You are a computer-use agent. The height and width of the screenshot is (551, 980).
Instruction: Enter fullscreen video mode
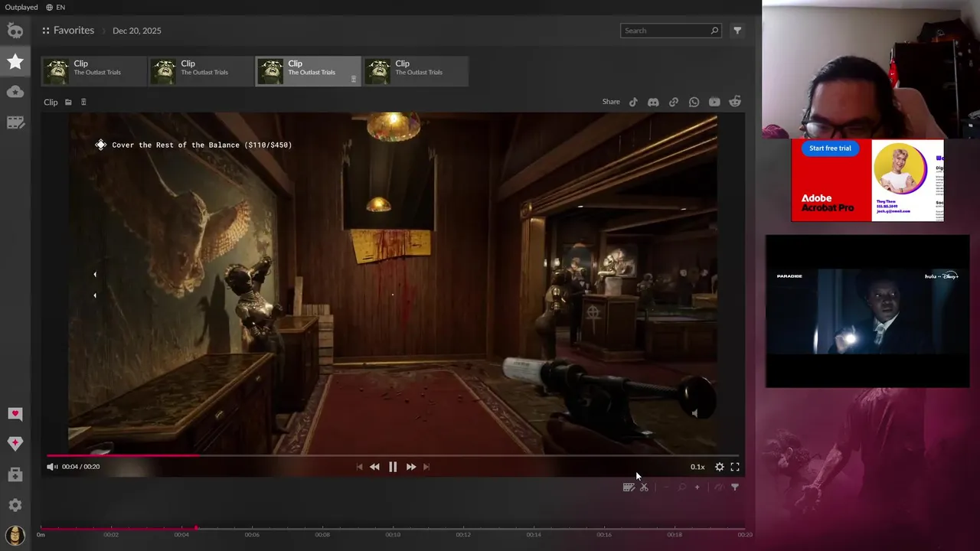(735, 467)
